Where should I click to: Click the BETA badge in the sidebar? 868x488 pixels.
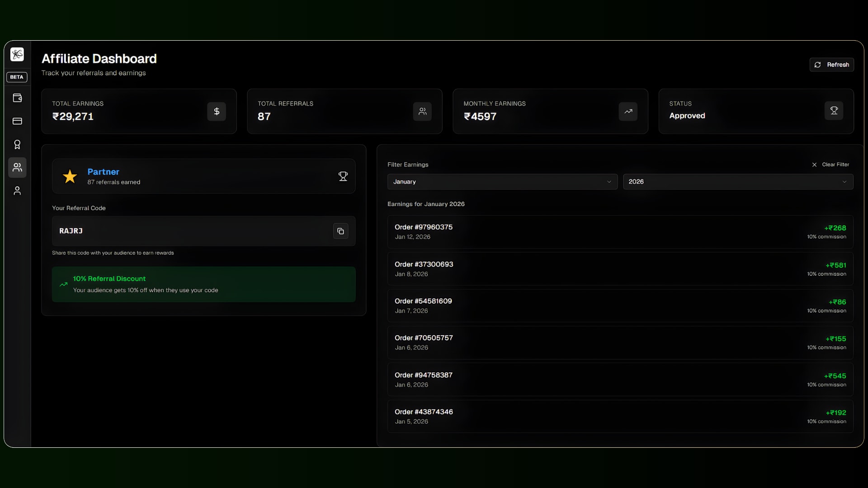[17, 77]
